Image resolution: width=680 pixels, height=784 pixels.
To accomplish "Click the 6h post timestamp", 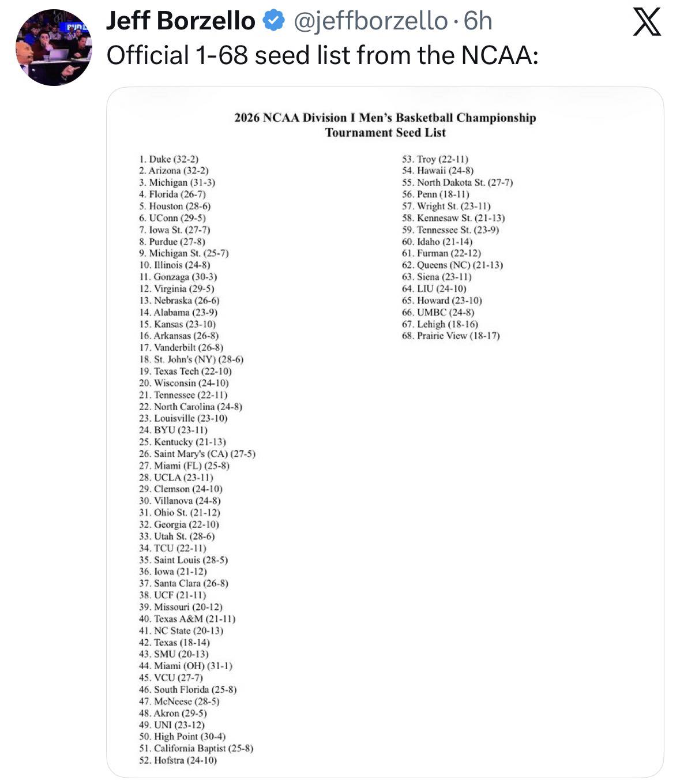I will (478, 21).
